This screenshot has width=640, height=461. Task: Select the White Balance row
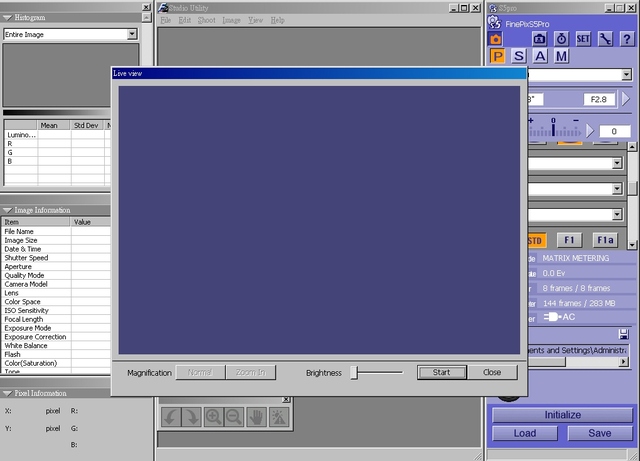(56, 345)
